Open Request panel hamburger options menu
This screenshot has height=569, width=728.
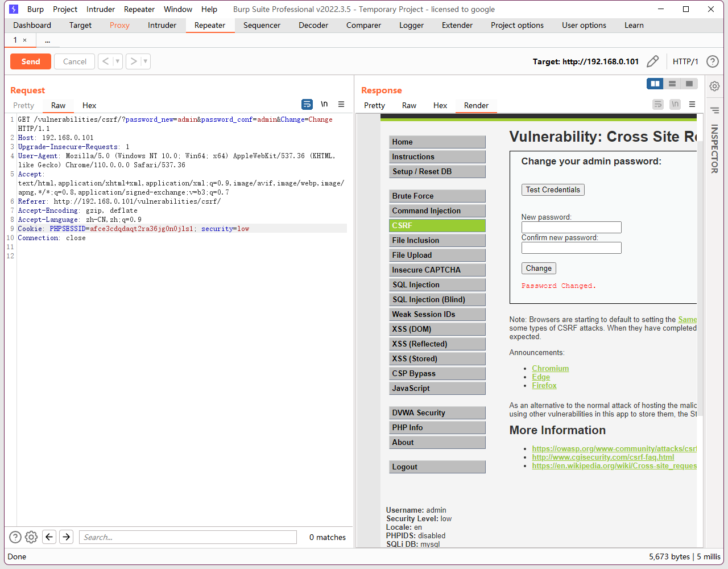click(x=341, y=104)
